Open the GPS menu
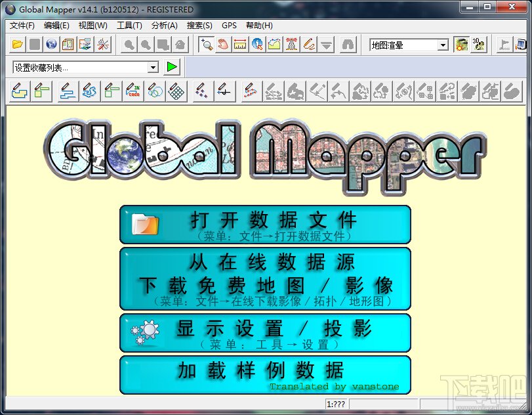 pyautogui.click(x=229, y=26)
